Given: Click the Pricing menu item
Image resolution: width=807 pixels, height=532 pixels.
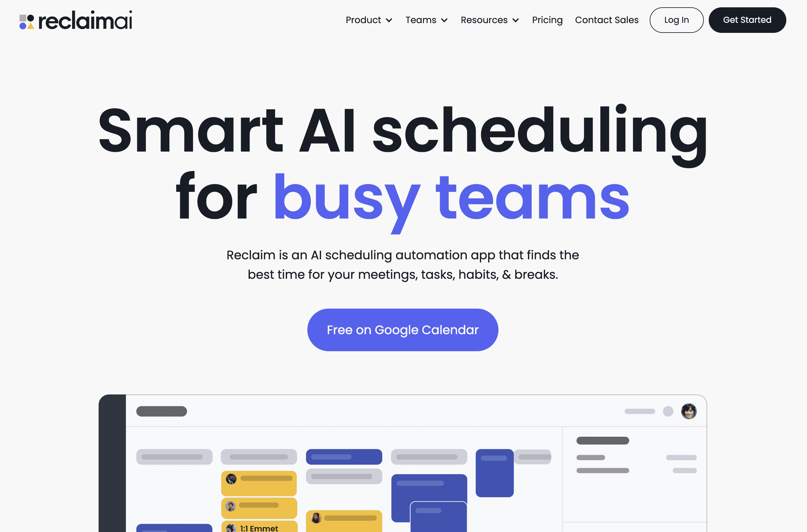Looking at the screenshot, I should pos(547,19).
